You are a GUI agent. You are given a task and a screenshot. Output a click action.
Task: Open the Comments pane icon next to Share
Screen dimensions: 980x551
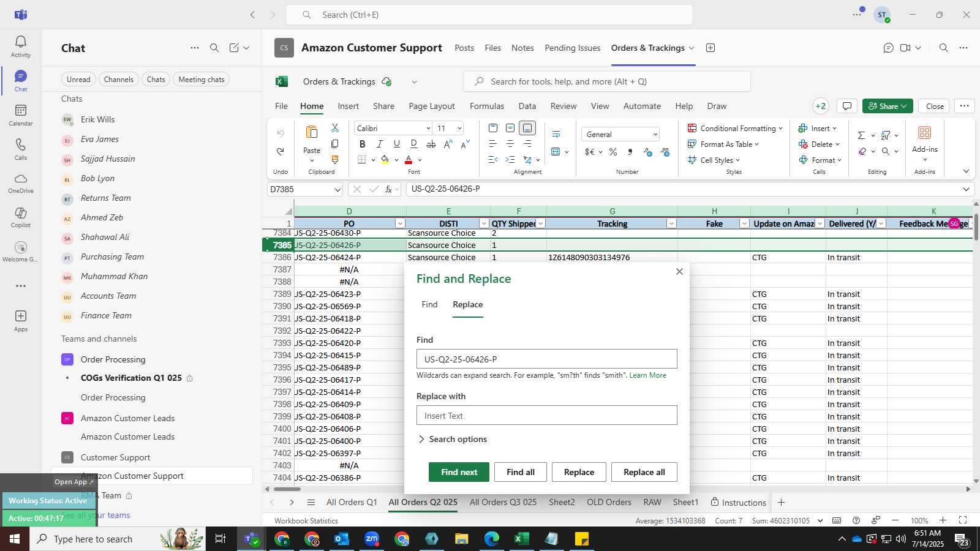pyautogui.click(x=846, y=106)
